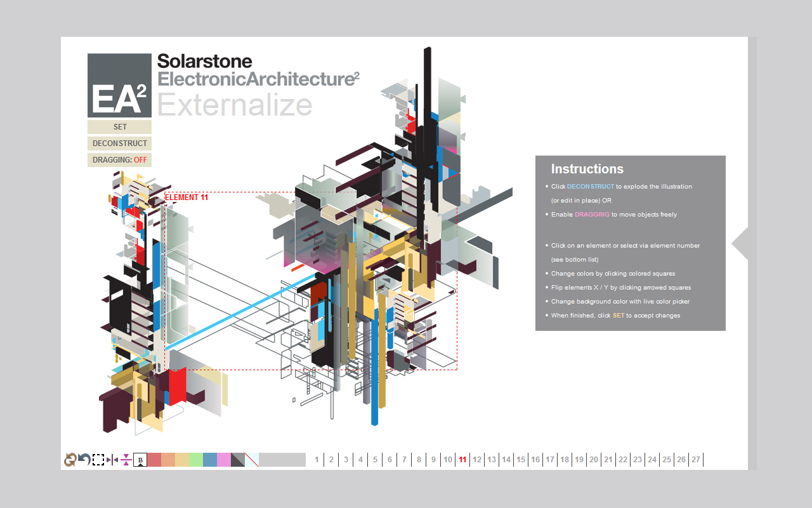Viewport: 812px width, 508px height.
Task: Collapse the instructions panel with side arrow
Action: [740, 244]
